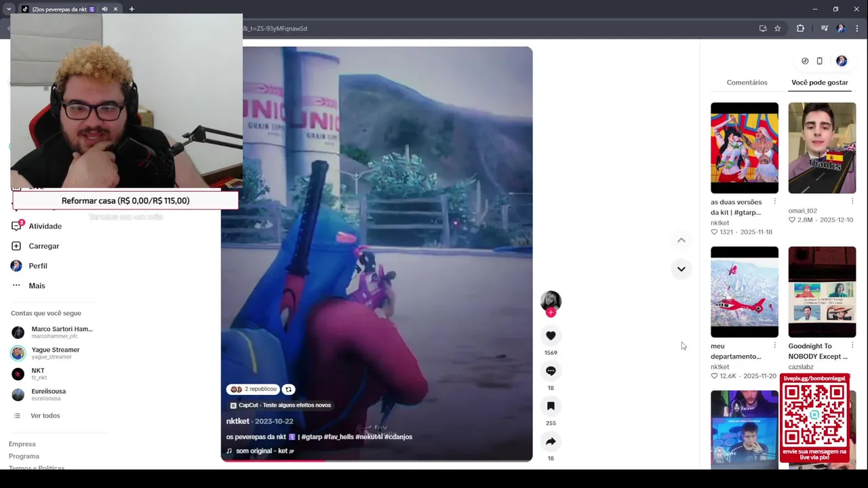Like the video with the heart icon
Image resolution: width=868 pixels, height=488 pixels.
click(x=551, y=335)
